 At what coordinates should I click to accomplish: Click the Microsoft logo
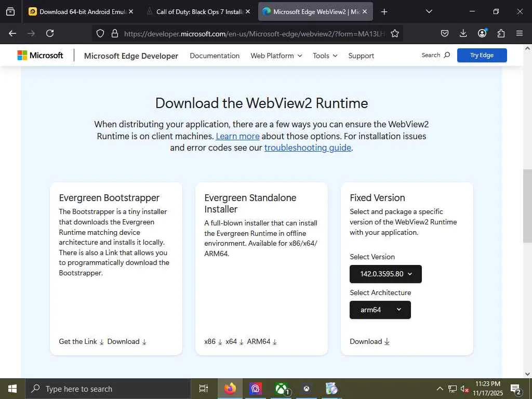click(x=40, y=55)
